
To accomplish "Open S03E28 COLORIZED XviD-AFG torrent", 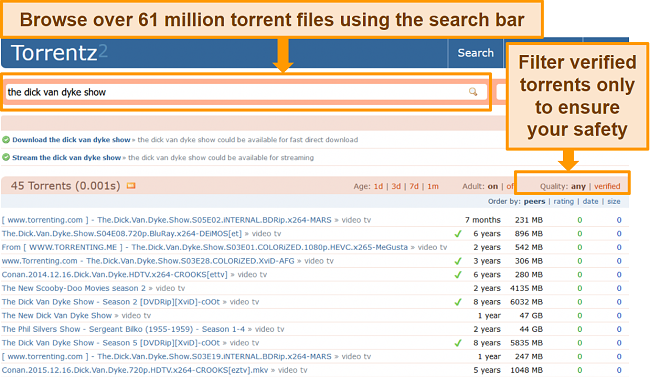I will pyautogui.click(x=148, y=261).
